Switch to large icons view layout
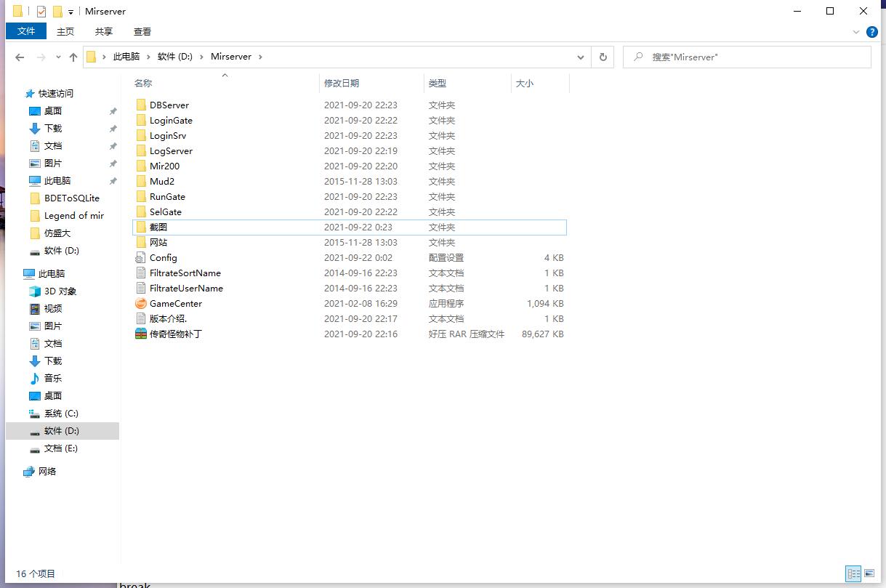Screen dimensions: 886x588 point(869,573)
